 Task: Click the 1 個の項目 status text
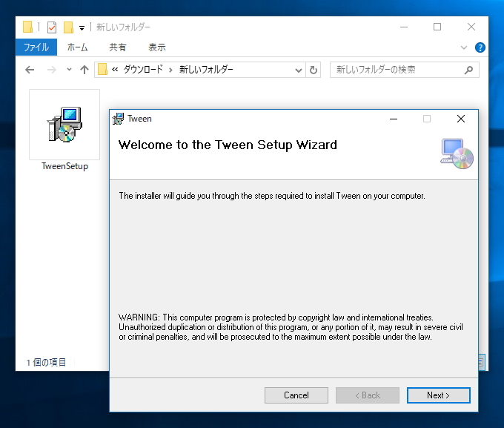tap(46, 362)
